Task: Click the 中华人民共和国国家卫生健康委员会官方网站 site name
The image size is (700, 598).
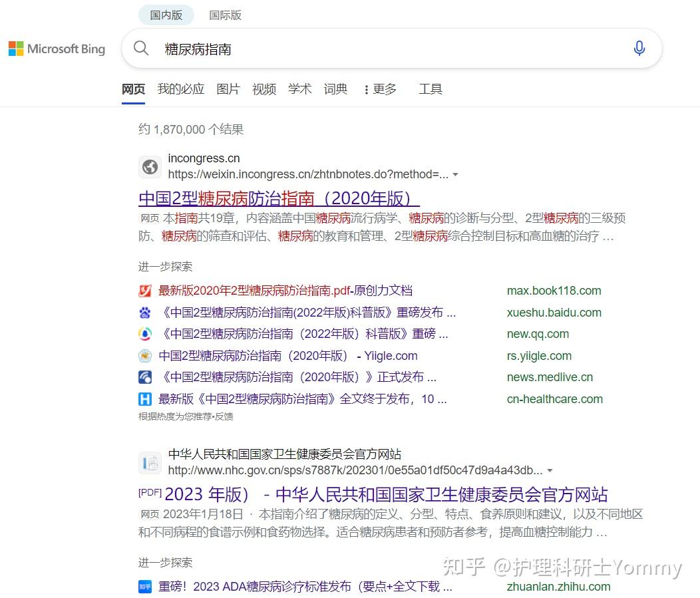Action: point(285,454)
